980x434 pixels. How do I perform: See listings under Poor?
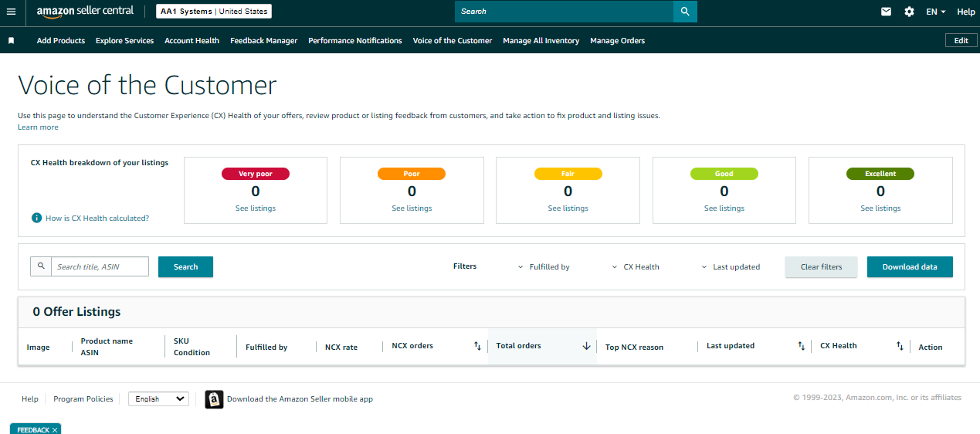click(412, 209)
